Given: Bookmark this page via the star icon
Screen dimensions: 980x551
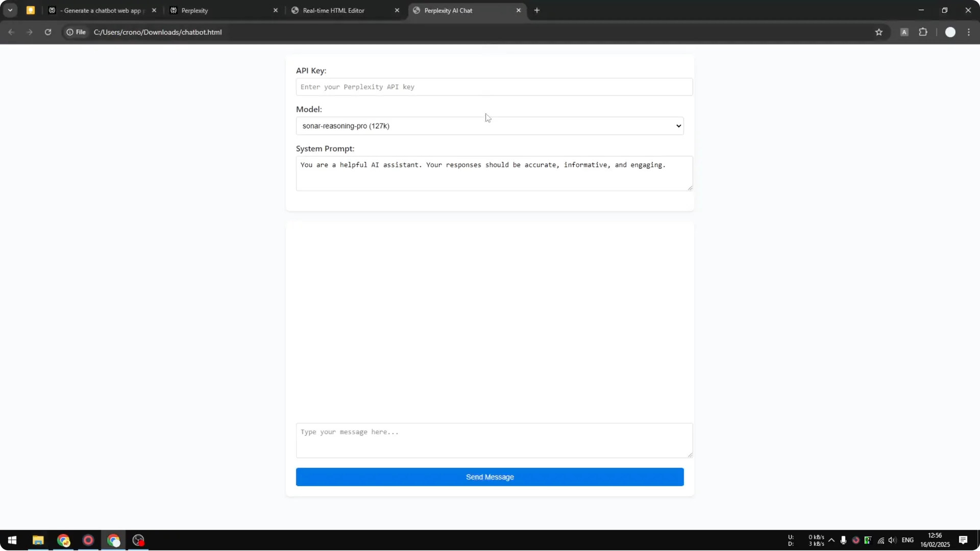Looking at the screenshot, I should (x=879, y=32).
